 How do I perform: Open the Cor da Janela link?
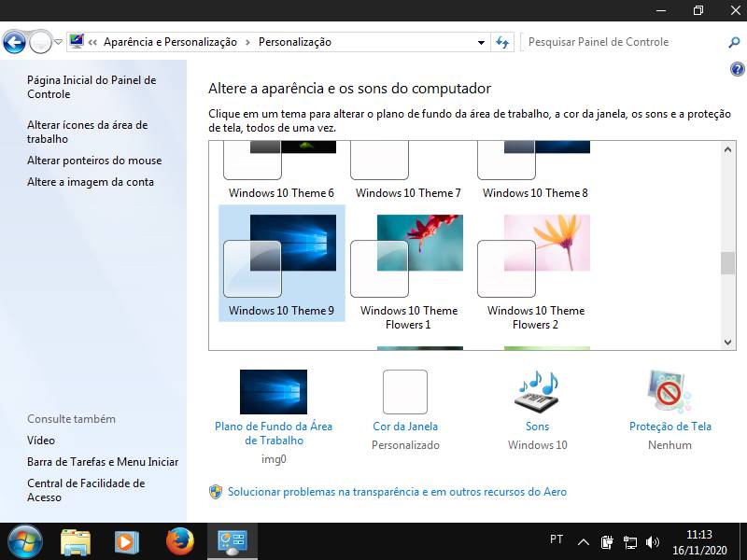point(405,427)
